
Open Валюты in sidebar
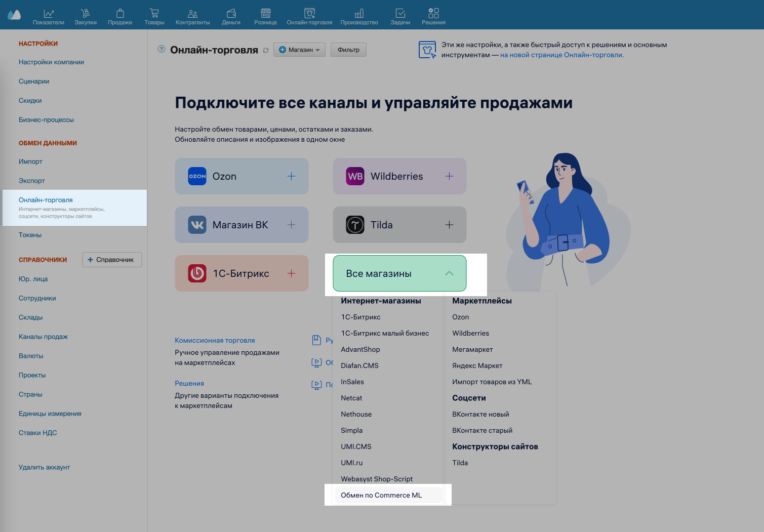pyautogui.click(x=31, y=356)
